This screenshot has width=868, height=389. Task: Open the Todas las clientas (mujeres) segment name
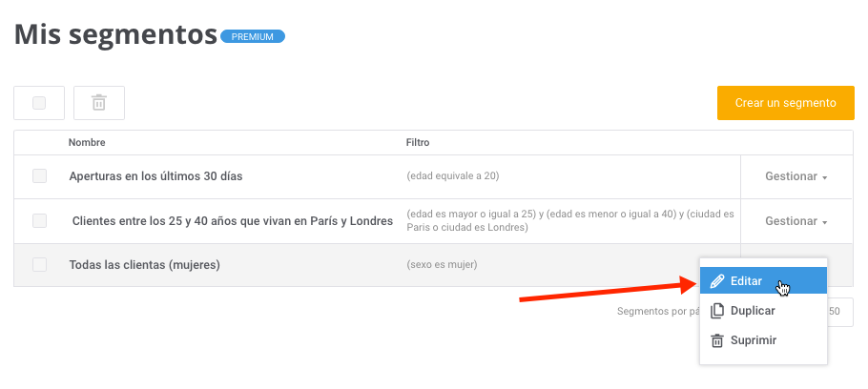[144, 265]
